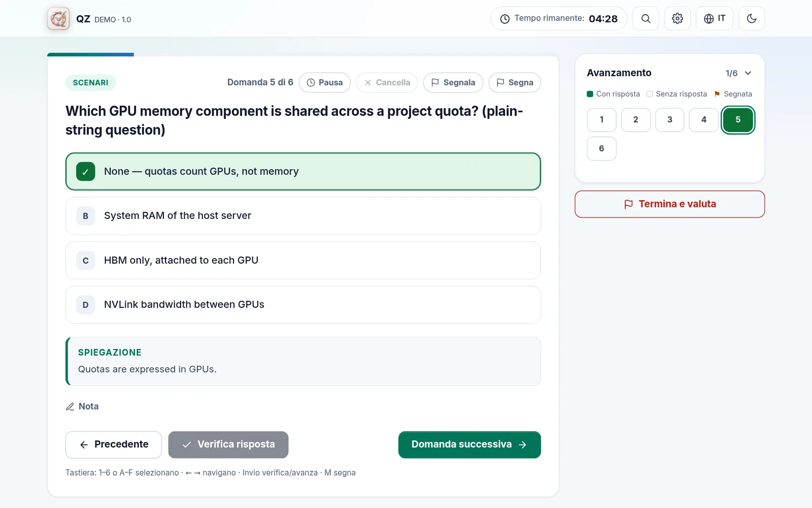Jump to question 6 in progress grid
The height and width of the screenshot is (508, 812).
602,148
